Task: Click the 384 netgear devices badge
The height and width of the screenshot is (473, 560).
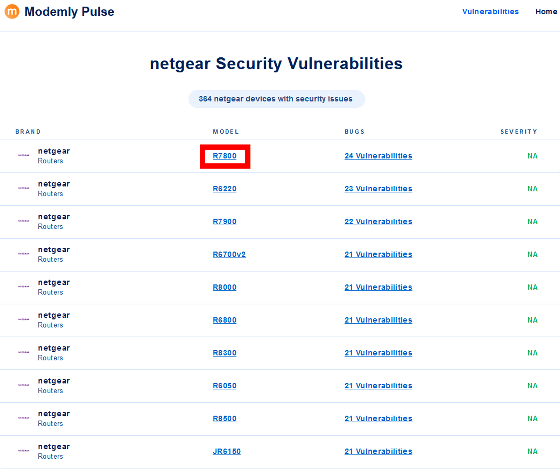Action: [276, 99]
